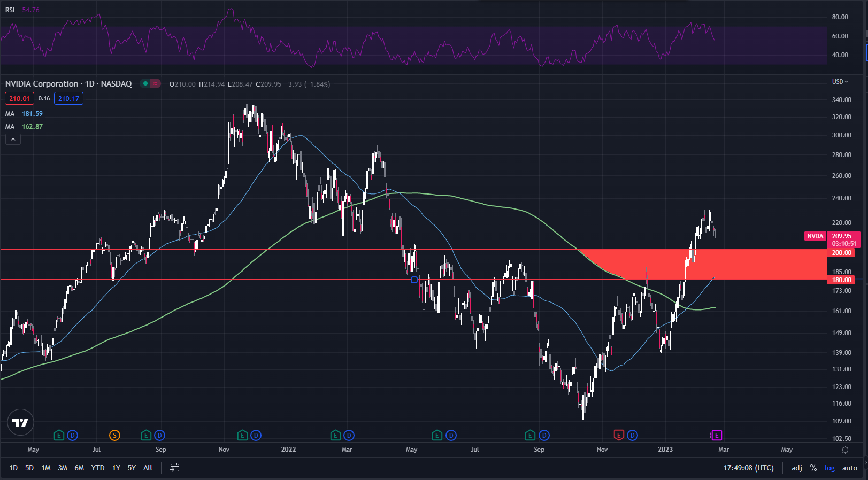The width and height of the screenshot is (868, 480).
Task: Click green E earnings marker right of Nov 2021
Action: (242, 436)
